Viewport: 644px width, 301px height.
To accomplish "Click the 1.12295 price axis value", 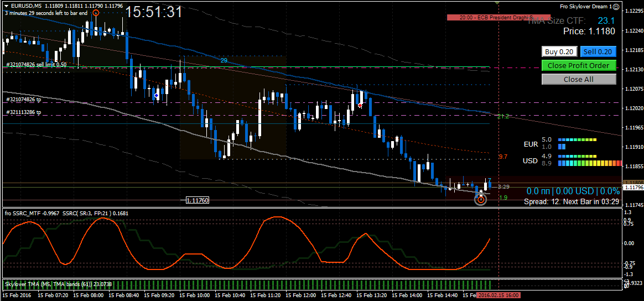I will pyautogui.click(x=633, y=12).
